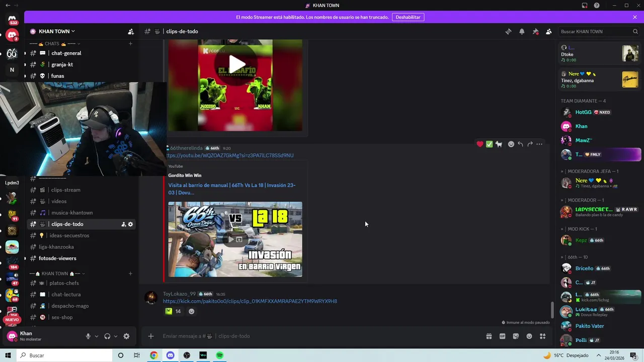Open apps icon in message bar

(543, 336)
